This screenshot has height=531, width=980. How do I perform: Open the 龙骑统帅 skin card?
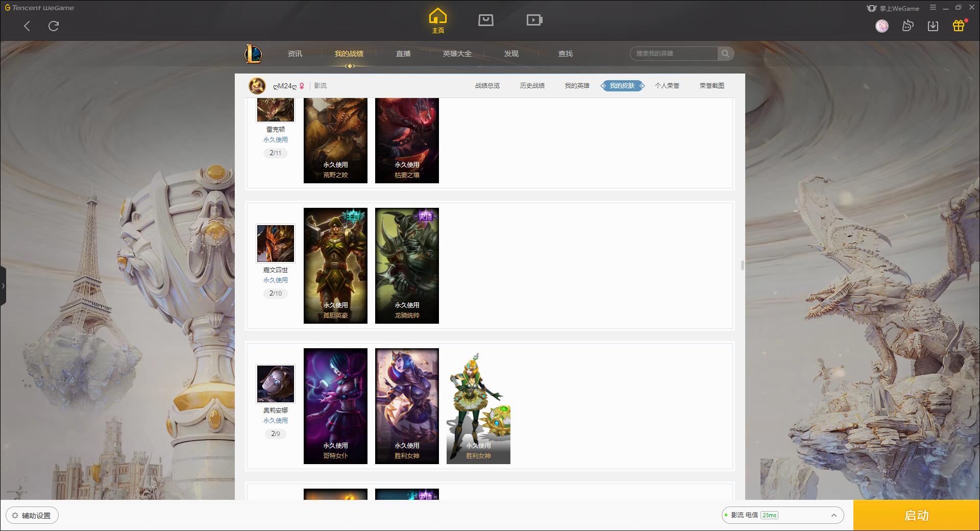[407, 265]
